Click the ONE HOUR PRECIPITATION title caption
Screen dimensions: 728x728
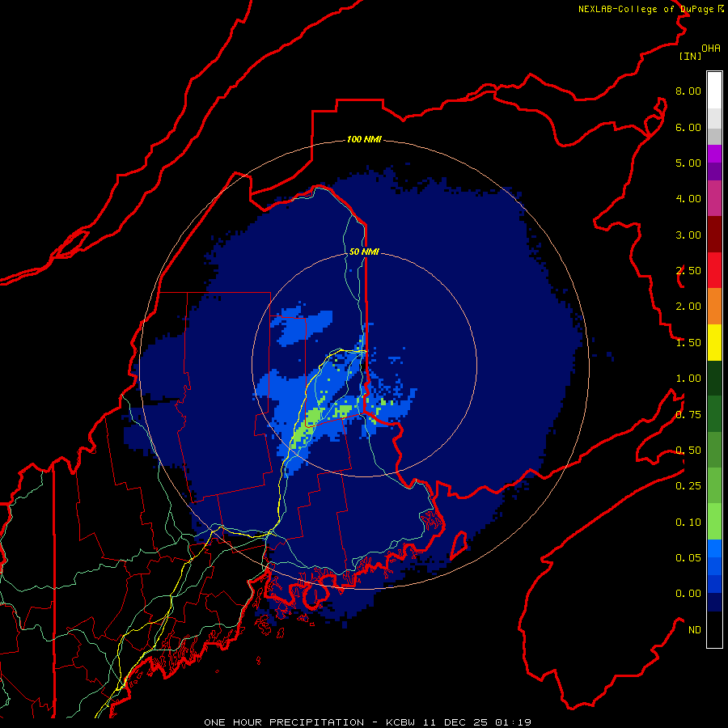pyautogui.click(x=284, y=722)
